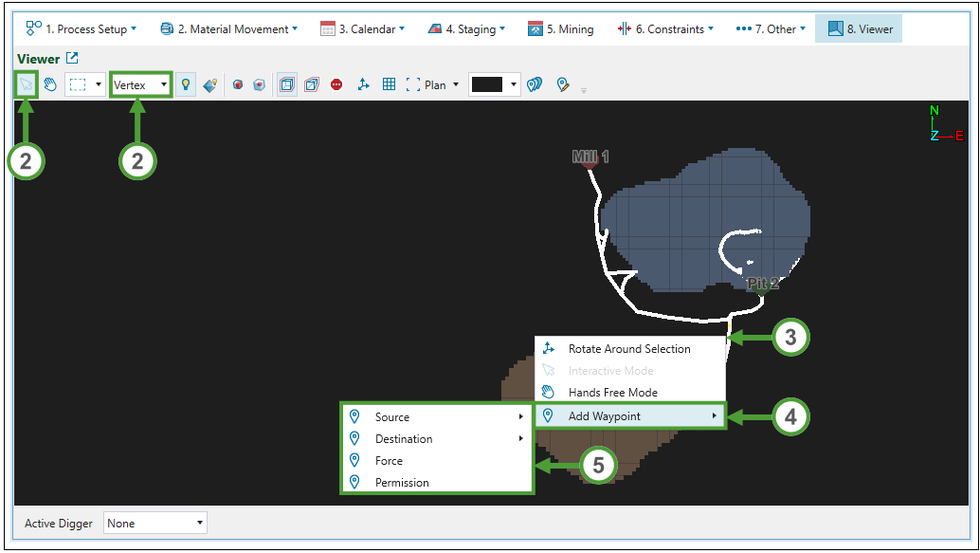The width and height of the screenshot is (980, 553).
Task: Click the paint bucket colour tool
Action: coord(209,84)
